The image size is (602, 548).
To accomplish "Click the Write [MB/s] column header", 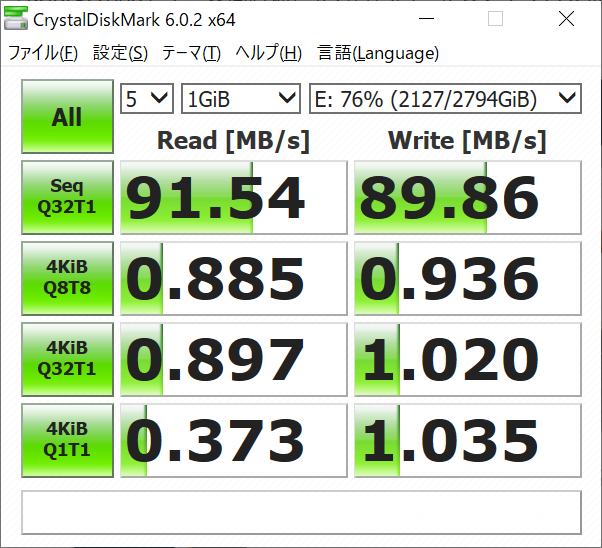I will pos(467,141).
